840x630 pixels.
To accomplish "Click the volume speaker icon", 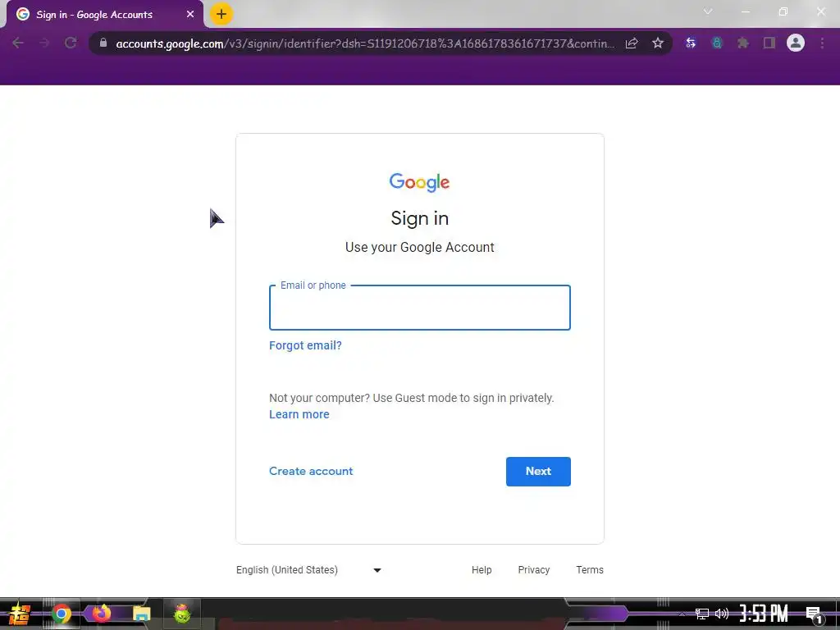I will [722, 614].
